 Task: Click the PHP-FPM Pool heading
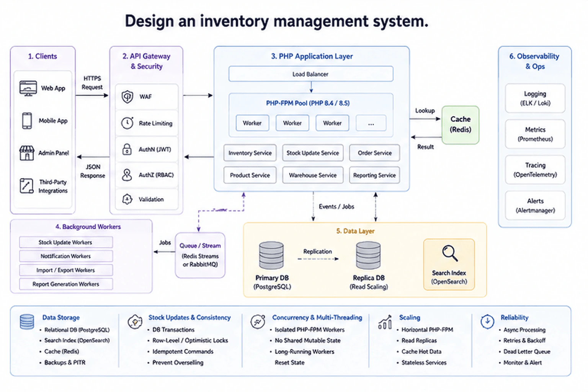pyautogui.click(x=308, y=103)
